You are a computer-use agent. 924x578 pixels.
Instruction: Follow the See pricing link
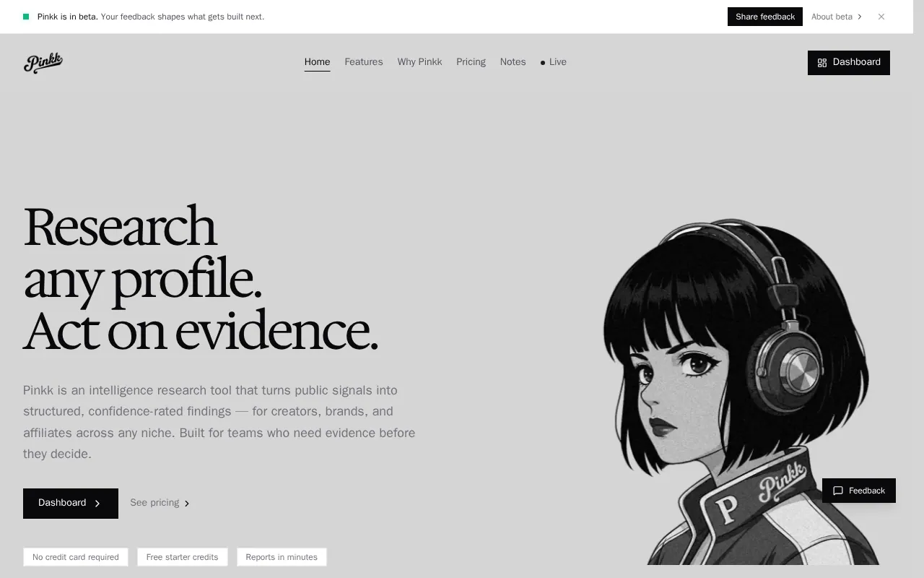(x=160, y=503)
